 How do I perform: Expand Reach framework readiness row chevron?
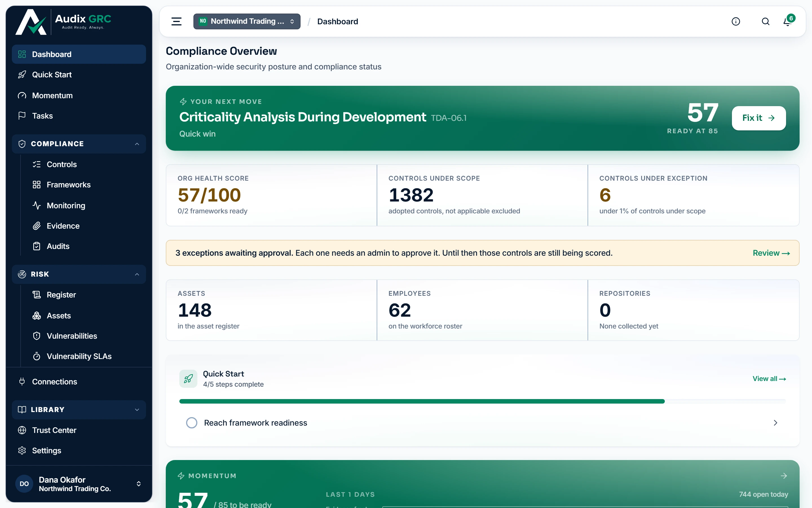(x=775, y=423)
